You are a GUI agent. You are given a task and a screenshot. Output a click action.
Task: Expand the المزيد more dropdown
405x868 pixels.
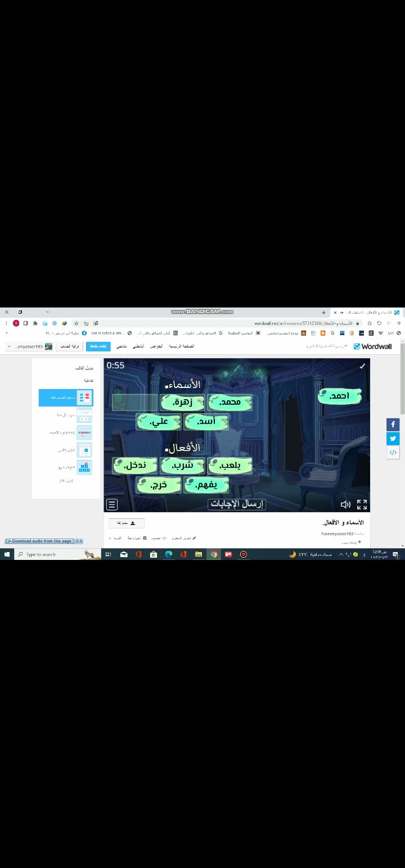(114, 538)
